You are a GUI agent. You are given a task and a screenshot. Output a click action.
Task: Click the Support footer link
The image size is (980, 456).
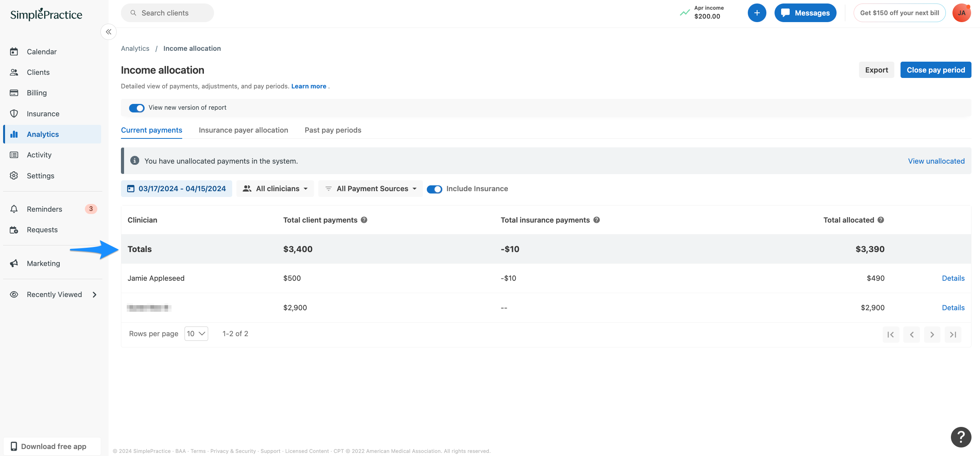[x=270, y=451]
